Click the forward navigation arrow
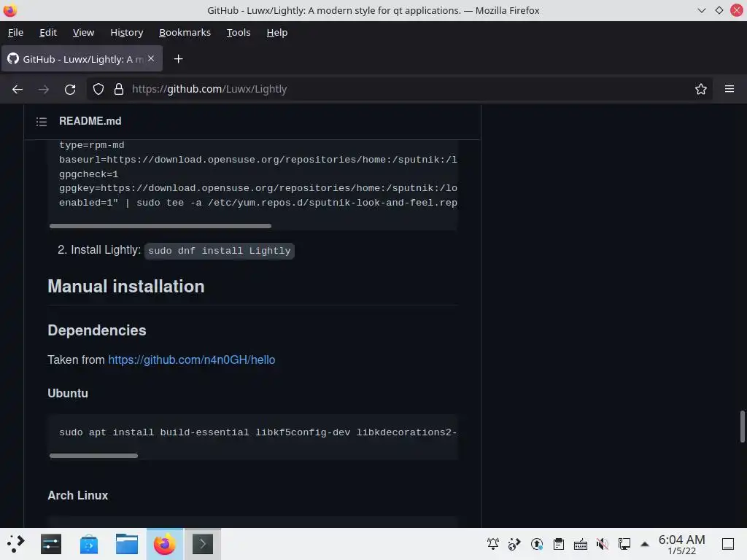 (x=43, y=89)
